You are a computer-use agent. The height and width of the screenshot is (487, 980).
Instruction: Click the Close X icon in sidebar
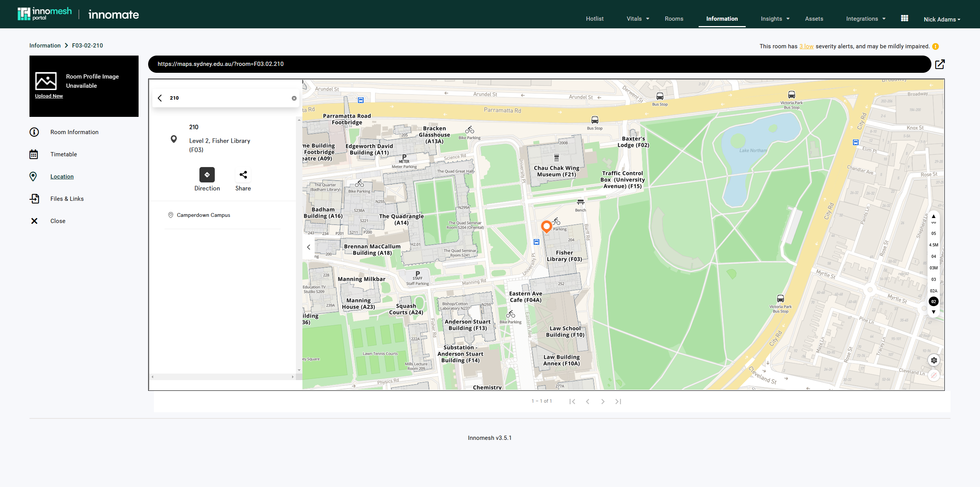34,221
